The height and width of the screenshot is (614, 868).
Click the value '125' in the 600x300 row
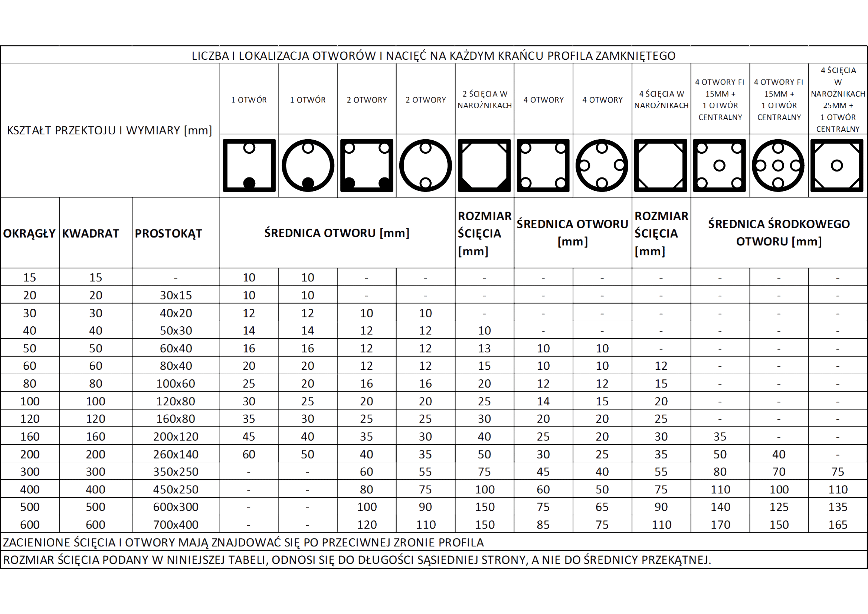click(x=779, y=507)
